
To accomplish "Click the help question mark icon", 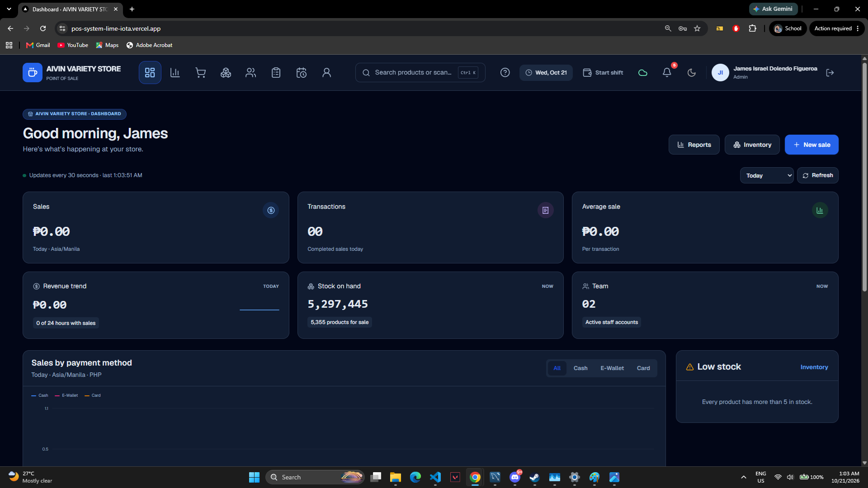I will pos(505,72).
